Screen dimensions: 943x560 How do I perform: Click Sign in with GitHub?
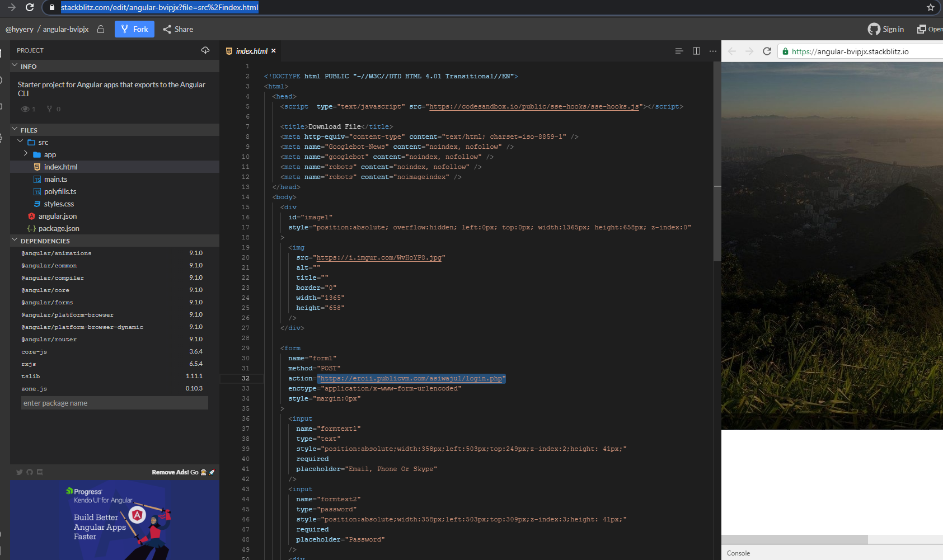pos(886,29)
